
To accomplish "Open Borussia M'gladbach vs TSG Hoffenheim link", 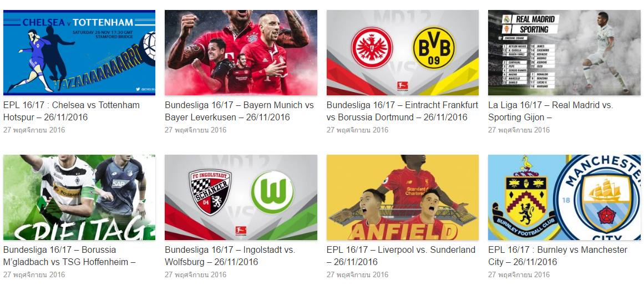I will pyautogui.click(x=69, y=256).
